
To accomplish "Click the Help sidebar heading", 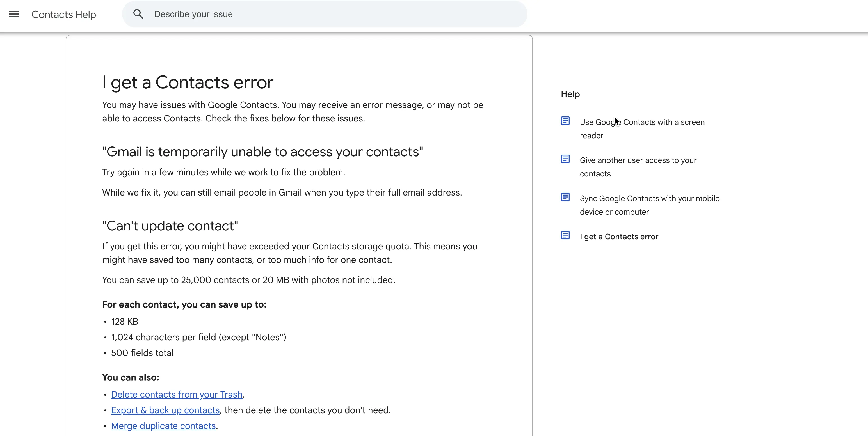I will [570, 94].
